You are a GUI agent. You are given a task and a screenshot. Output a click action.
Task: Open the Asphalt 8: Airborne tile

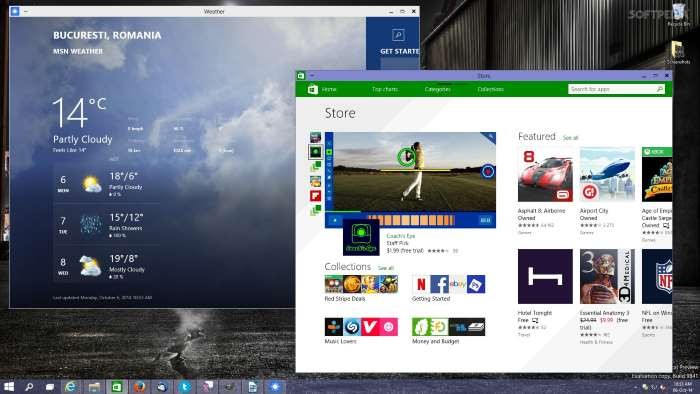point(545,175)
